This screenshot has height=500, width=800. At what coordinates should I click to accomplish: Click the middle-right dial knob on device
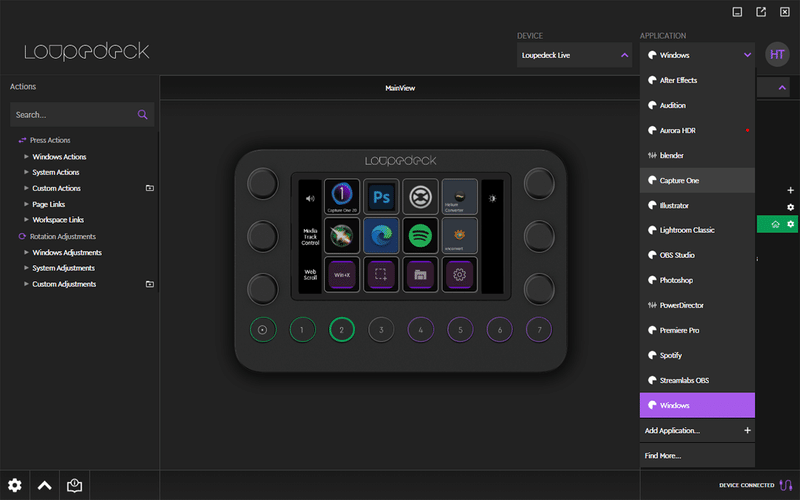tap(539, 236)
